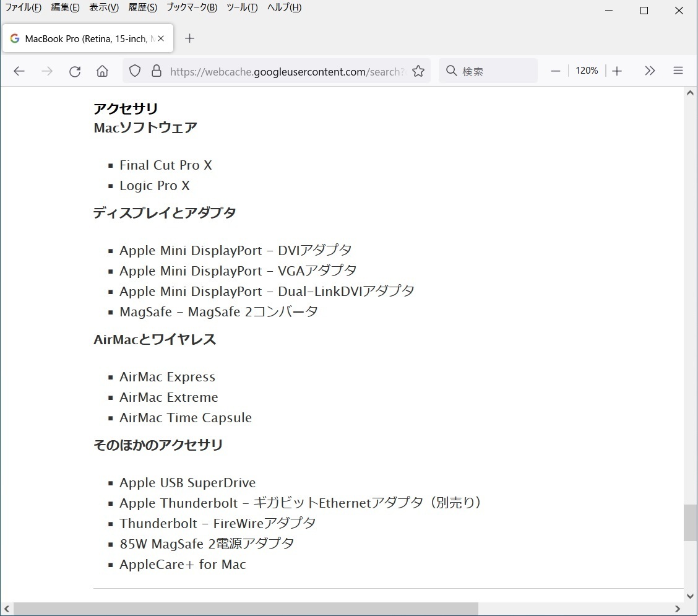Focus the 検索 search box

point(495,71)
